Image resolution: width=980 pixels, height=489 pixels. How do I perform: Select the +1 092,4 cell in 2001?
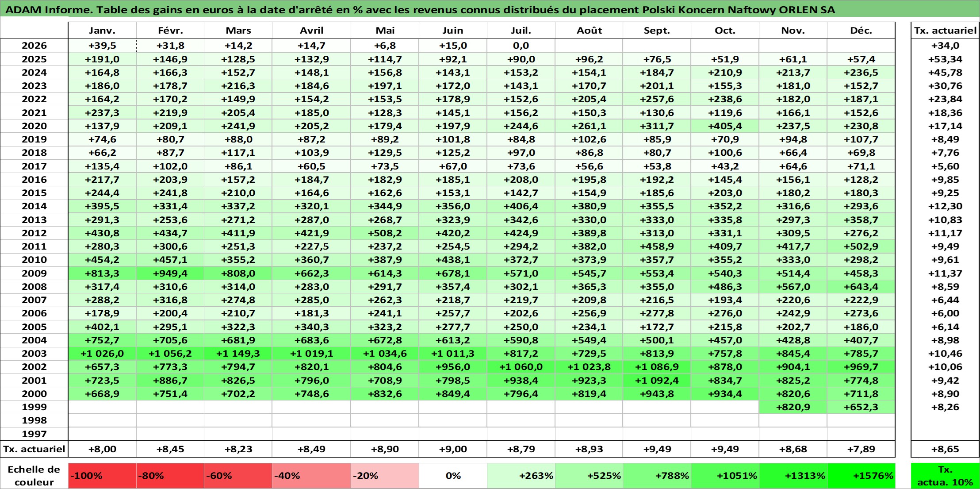(x=657, y=380)
